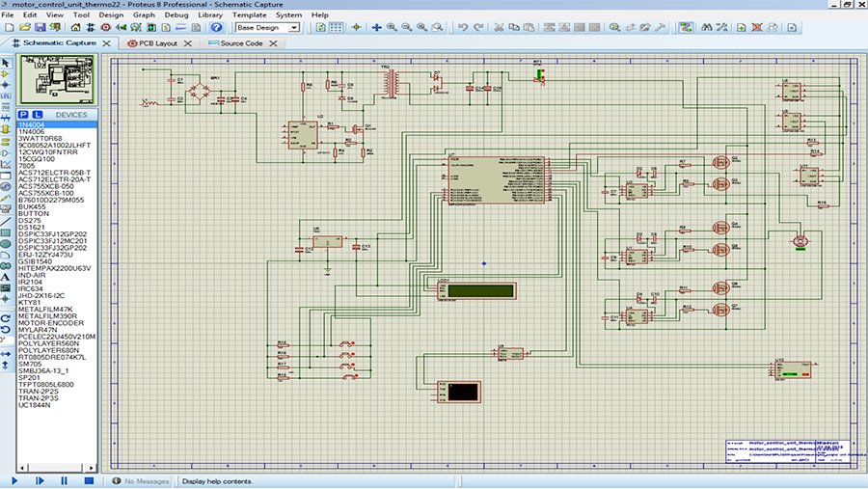This screenshot has height=489, width=868.
Task: Click the Undo arrow icon
Action: coord(463,28)
